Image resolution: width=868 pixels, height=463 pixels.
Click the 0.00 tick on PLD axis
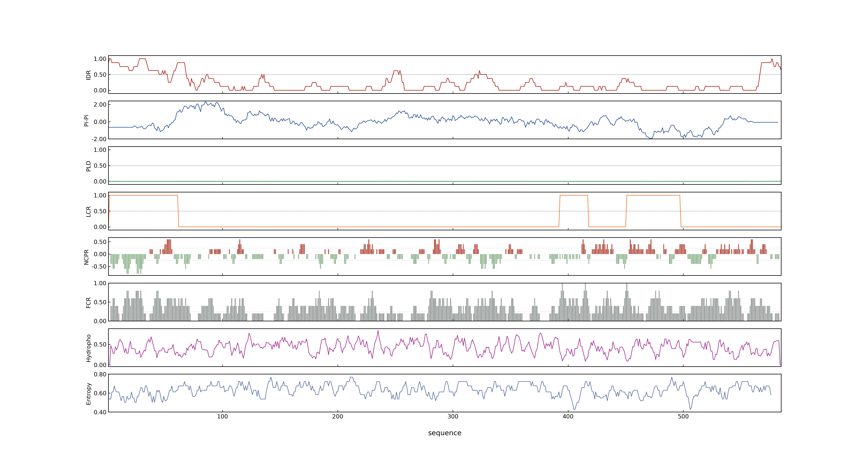click(x=100, y=182)
